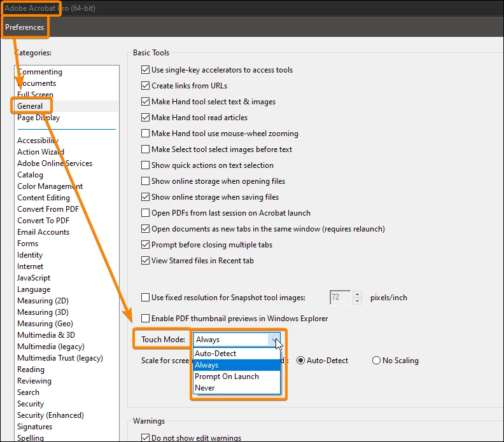Image resolution: width=504 pixels, height=442 pixels.
Task: Toggle 'Open documents as new tabs in same window'
Action: [145, 229]
